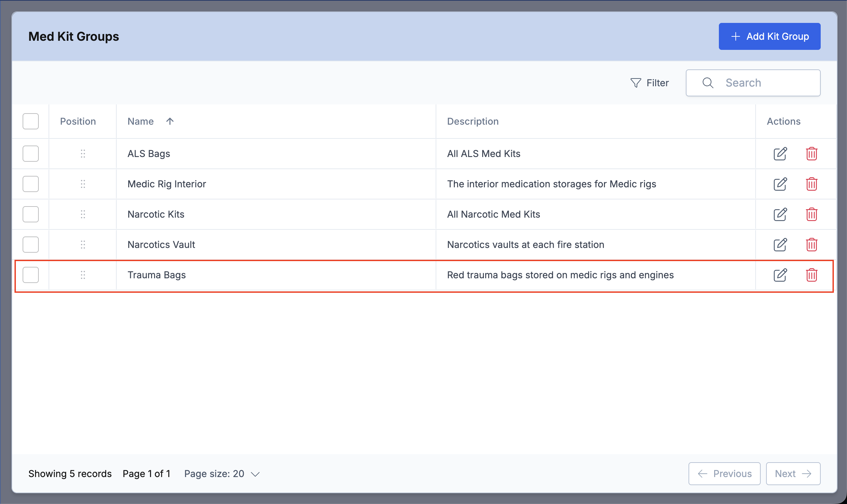Edit the Medic Rig Interior group

[780, 184]
